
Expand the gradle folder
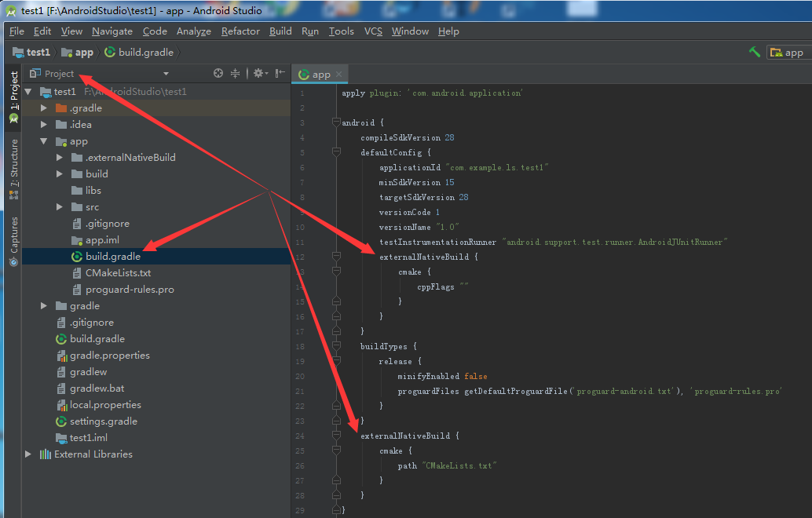[44, 306]
